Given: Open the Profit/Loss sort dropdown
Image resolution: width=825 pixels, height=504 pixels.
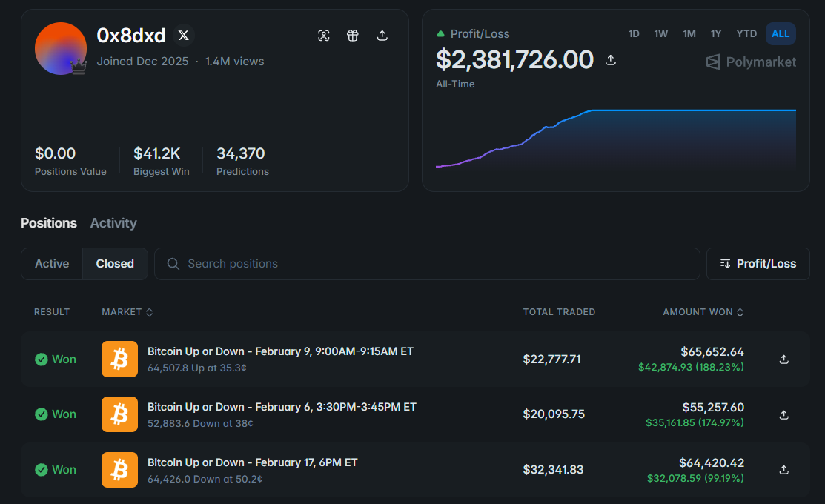Looking at the screenshot, I should pyautogui.click(x=758, y=264).
